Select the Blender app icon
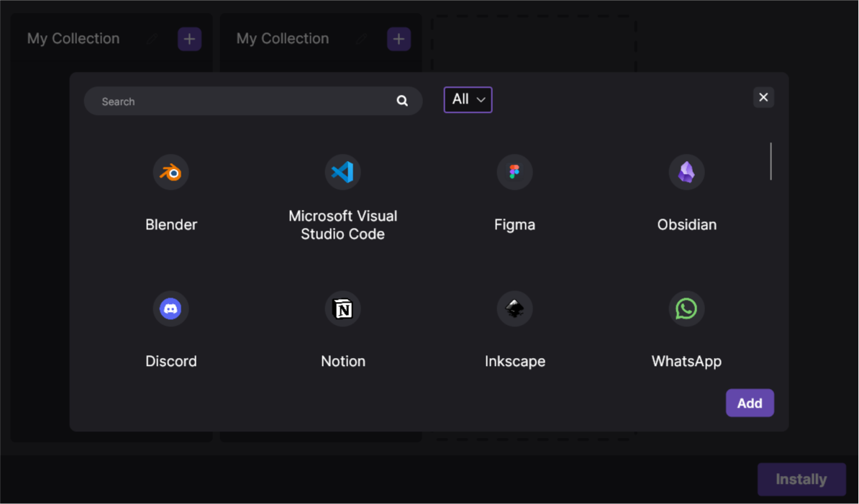The height and width of the screenshot is (504, 859). pos(171,172)
